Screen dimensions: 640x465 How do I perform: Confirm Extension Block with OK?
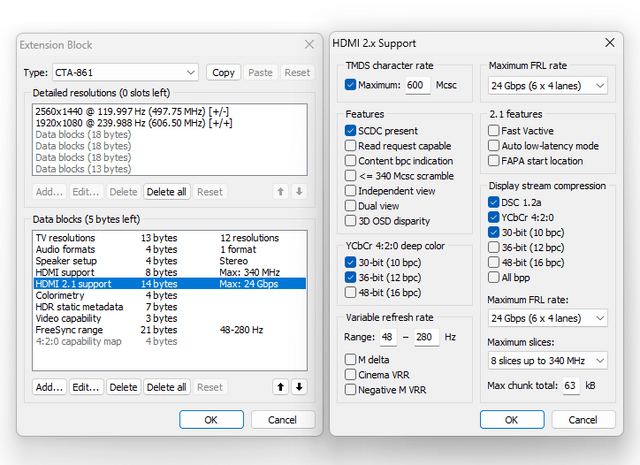coord(211,420)
